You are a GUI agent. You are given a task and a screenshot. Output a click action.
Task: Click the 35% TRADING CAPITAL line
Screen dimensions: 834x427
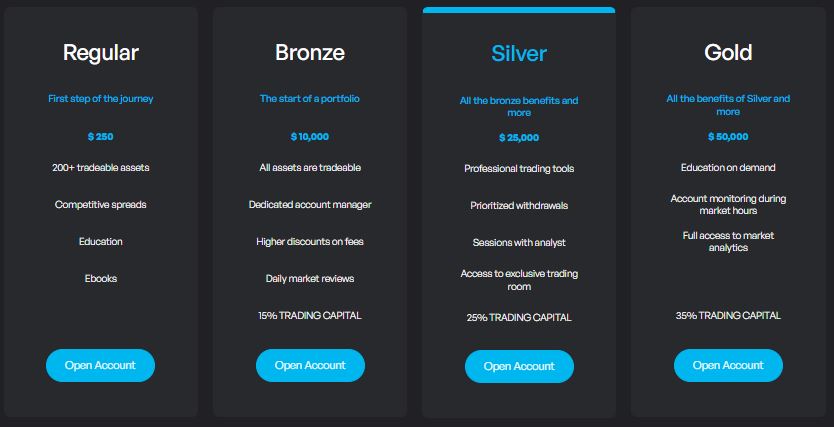(x=728, y=315)
